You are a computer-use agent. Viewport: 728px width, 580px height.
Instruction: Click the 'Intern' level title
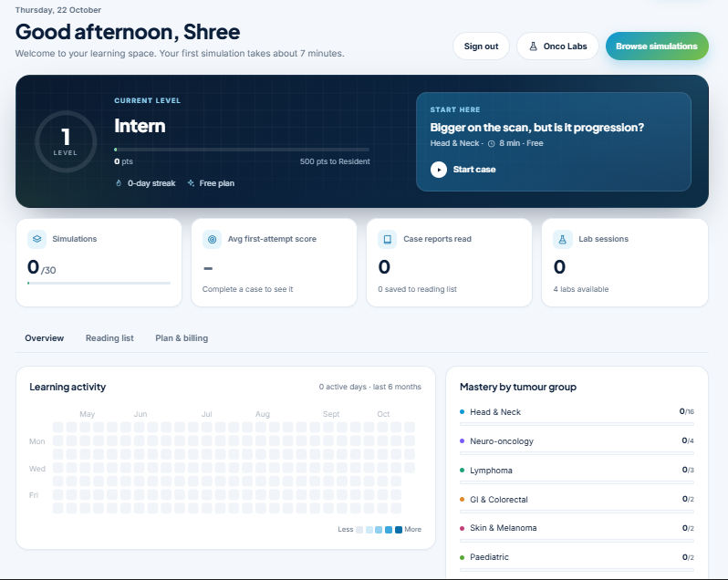[x=140, y=126]
